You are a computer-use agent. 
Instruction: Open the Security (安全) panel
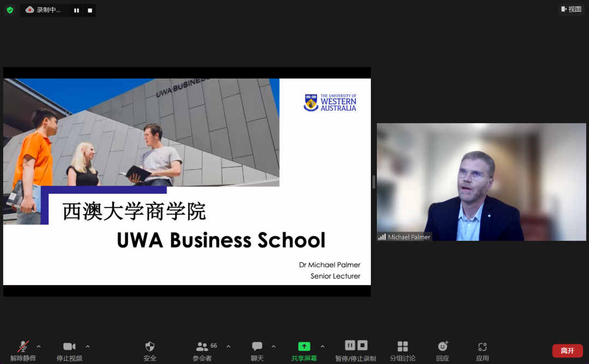coord(150,350)
